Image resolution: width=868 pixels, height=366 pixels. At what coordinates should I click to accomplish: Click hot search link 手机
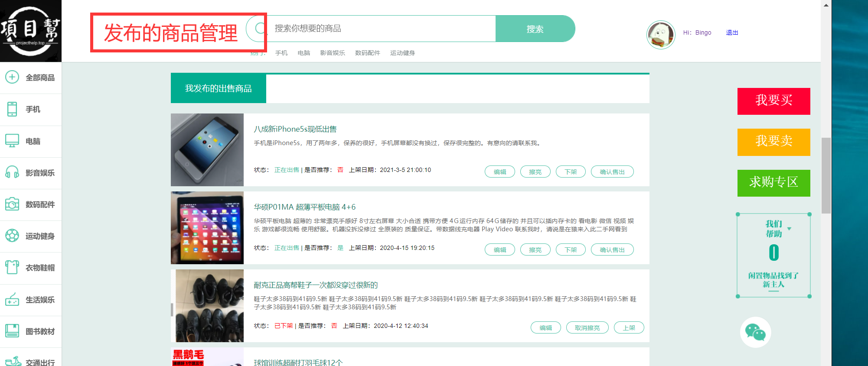coord(281,53)
